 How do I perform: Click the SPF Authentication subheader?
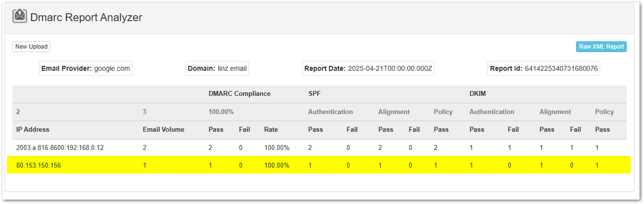tap(330, 112)
